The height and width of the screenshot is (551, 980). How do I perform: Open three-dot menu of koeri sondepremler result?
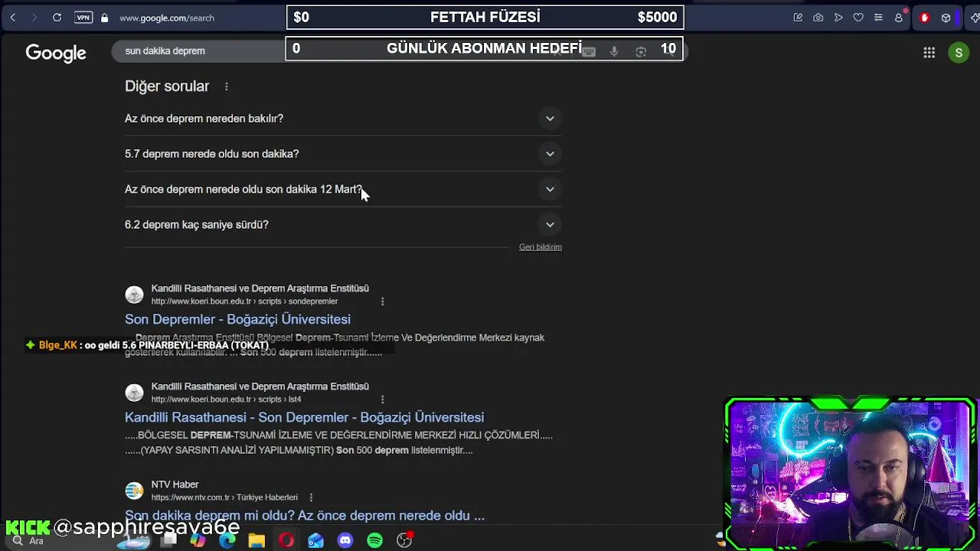click(383, 302)
